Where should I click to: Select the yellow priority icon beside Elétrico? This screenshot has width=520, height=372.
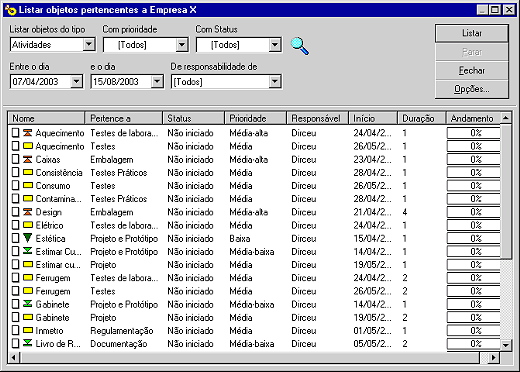click(x=28, y=225)
